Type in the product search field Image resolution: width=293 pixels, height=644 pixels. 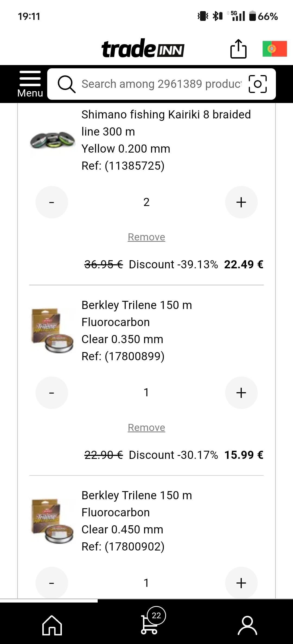click(x=161, y=84)
